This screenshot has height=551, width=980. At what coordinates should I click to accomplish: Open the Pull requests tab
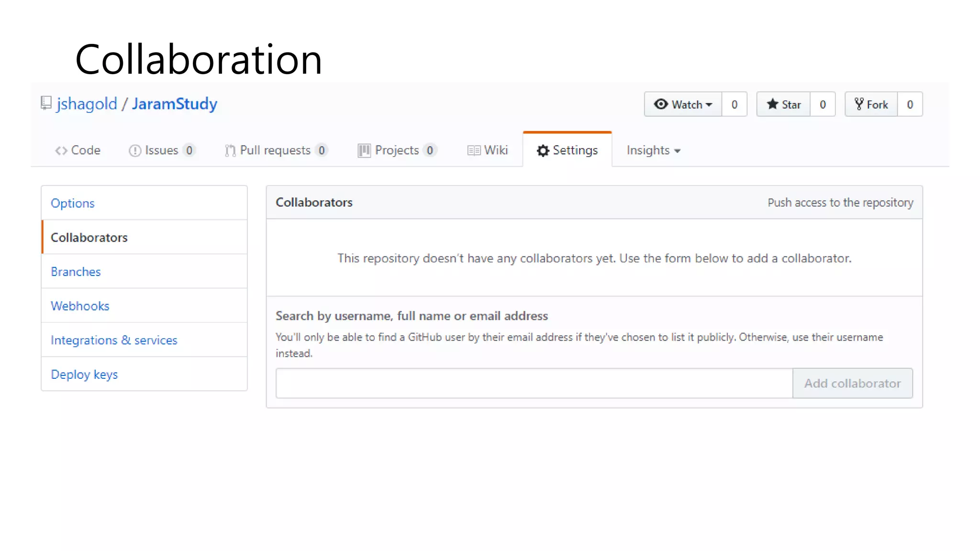click(x=276, y=150)
